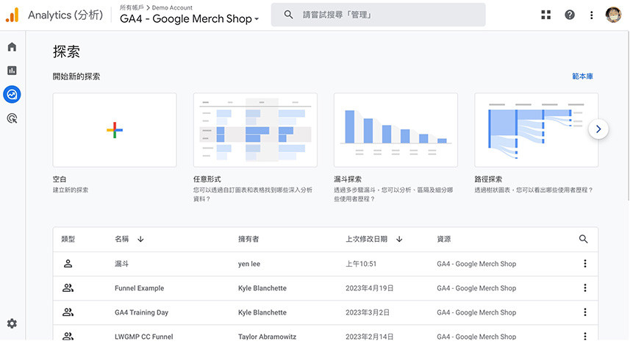644x355 pixels.
Task: Click the 擁有者 column header
Action: [248, 239]
